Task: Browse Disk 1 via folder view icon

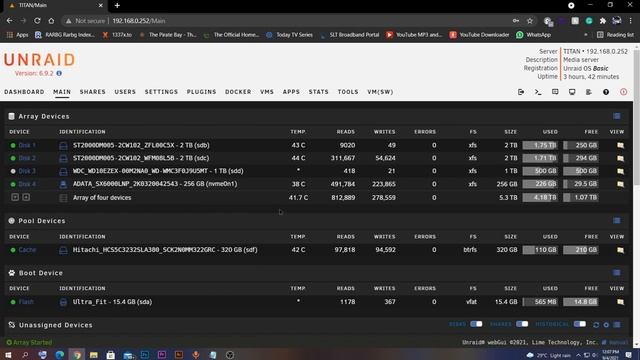Action: [620, 145]
